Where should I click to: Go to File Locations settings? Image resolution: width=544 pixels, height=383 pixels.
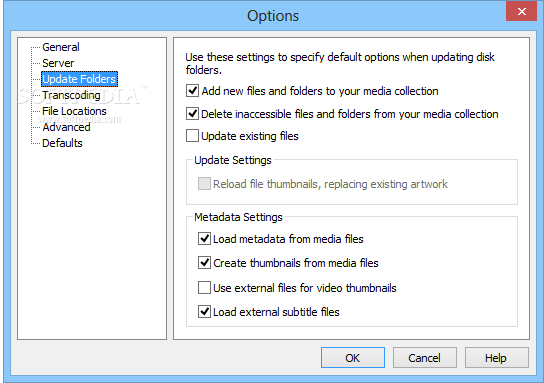pos(74,111)
